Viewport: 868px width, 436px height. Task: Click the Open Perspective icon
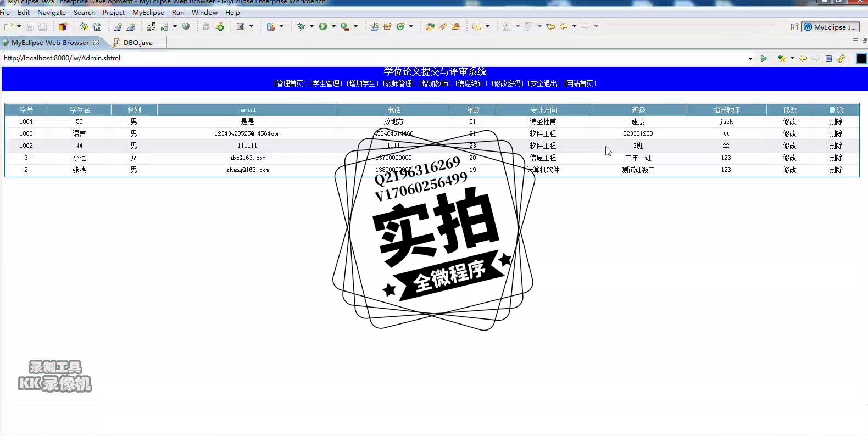pos(794,27)
